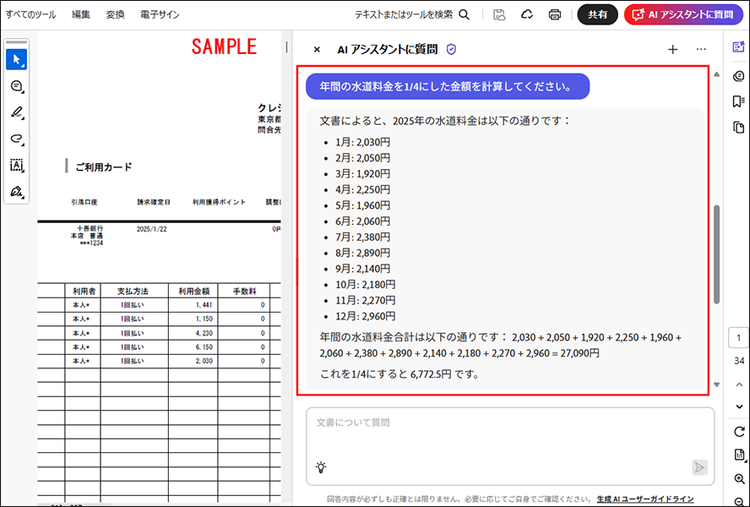Open the 電子サイン tab
Image resolution: width=750 pixels, height=507 pixels.
tap(160, 14)
